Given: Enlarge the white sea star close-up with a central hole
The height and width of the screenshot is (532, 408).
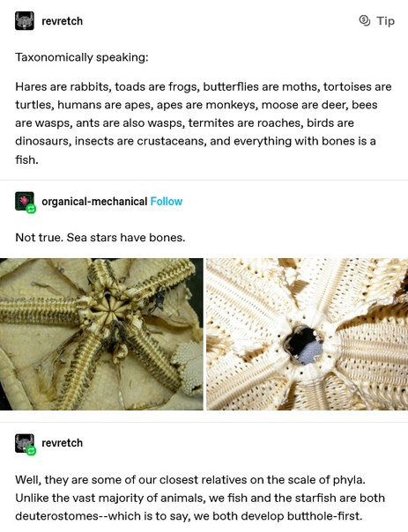Looking at the screenshot, I should [308, 334].
